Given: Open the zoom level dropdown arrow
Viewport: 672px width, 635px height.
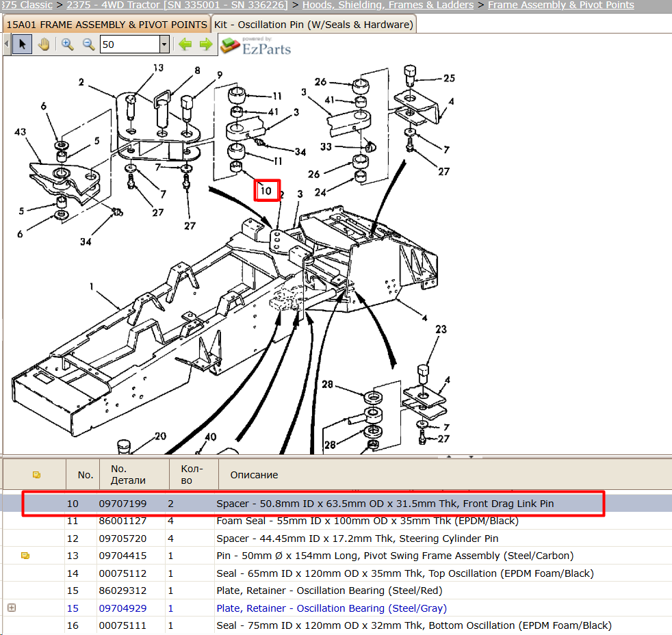Looking at the screenshot, I should pyautogui.click(x=164, y=44).
